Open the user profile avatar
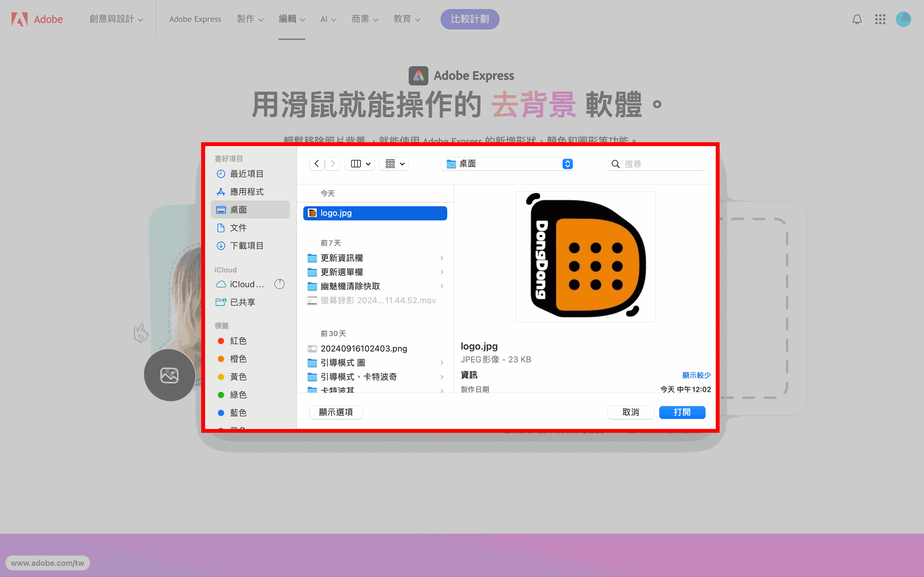Screen dimensions: 924x577 [x=903, y=19]
